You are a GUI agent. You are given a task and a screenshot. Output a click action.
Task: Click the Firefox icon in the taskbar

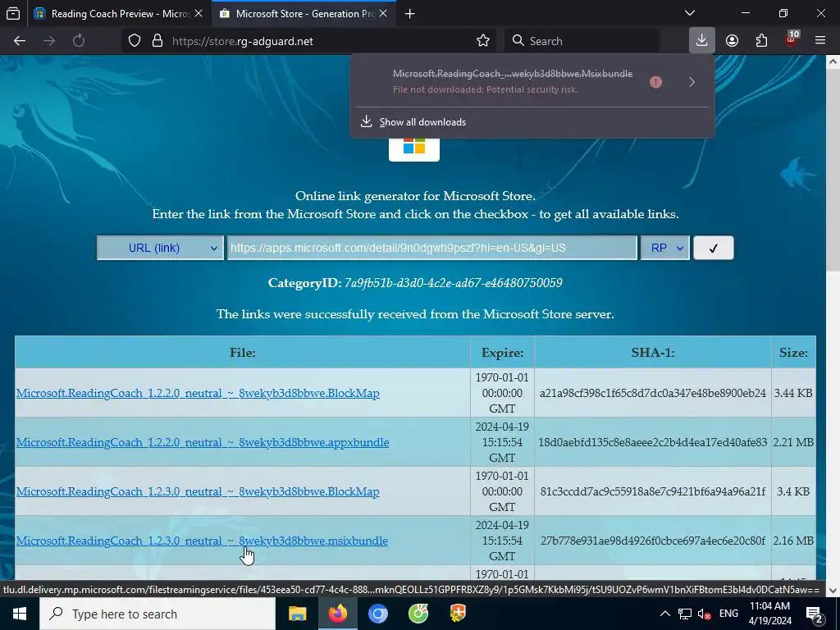point(337,614)
